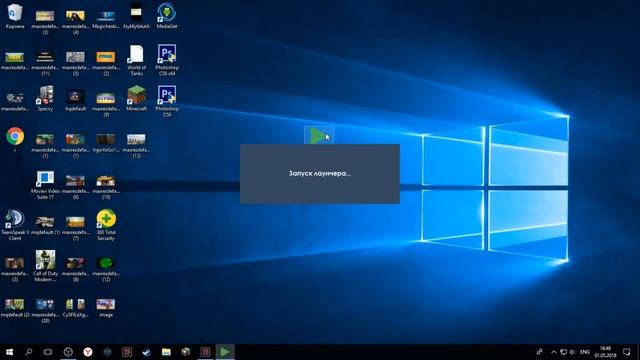Open Yandex browser from the taskbar
640x360 pixels.
pyautogui.click(x=87, y=352)
